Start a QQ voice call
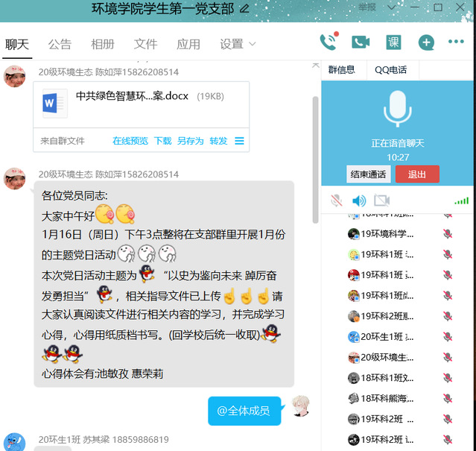 click(x=327, y=42)
